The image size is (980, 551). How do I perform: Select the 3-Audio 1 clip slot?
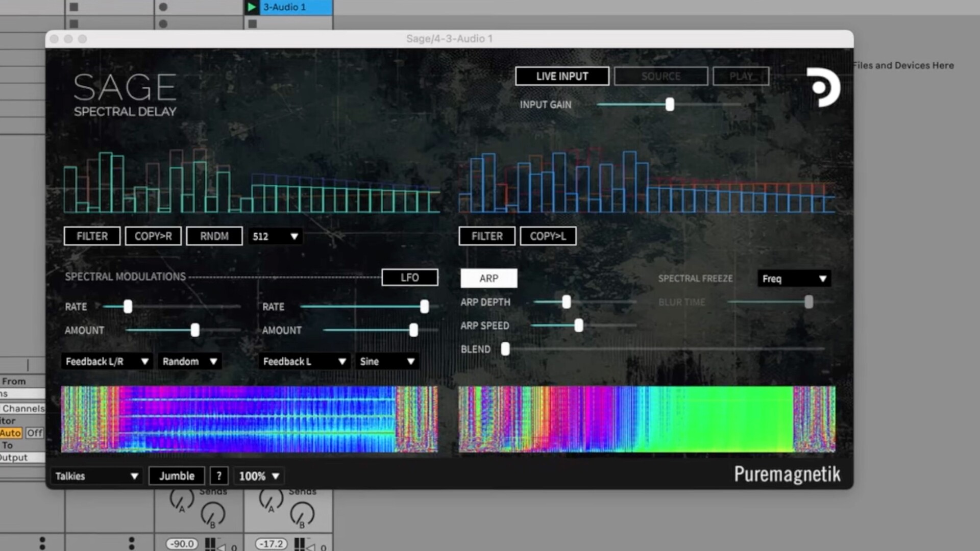pos(297,7)
